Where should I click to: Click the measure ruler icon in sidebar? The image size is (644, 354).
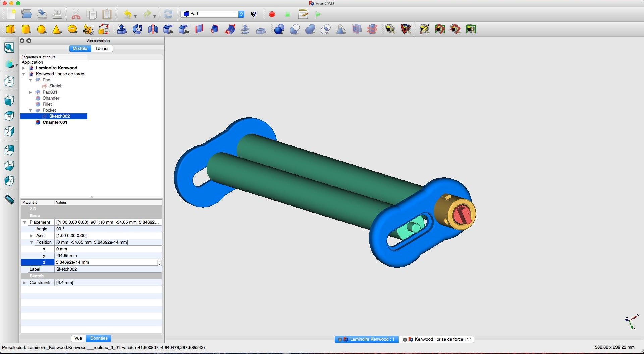[x=9, y=200]
